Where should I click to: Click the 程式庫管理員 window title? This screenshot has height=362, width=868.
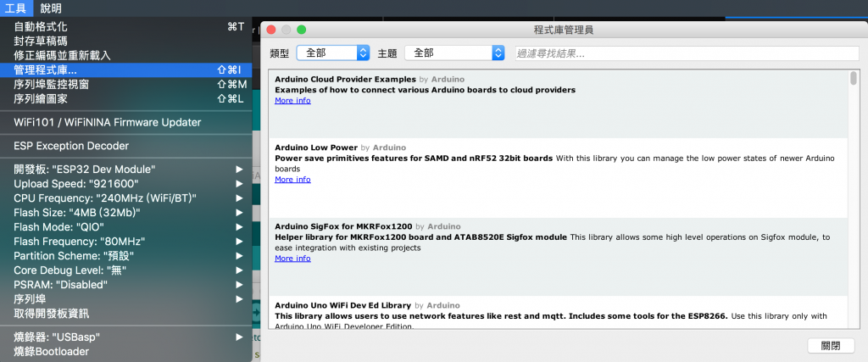[x=564, y=30]
